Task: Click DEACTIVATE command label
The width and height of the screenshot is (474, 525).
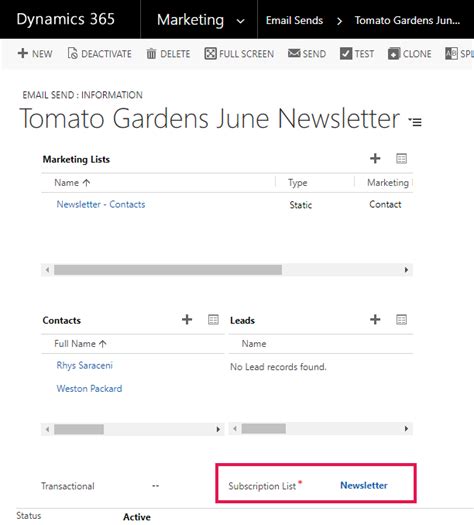Action: pos(106,54)
